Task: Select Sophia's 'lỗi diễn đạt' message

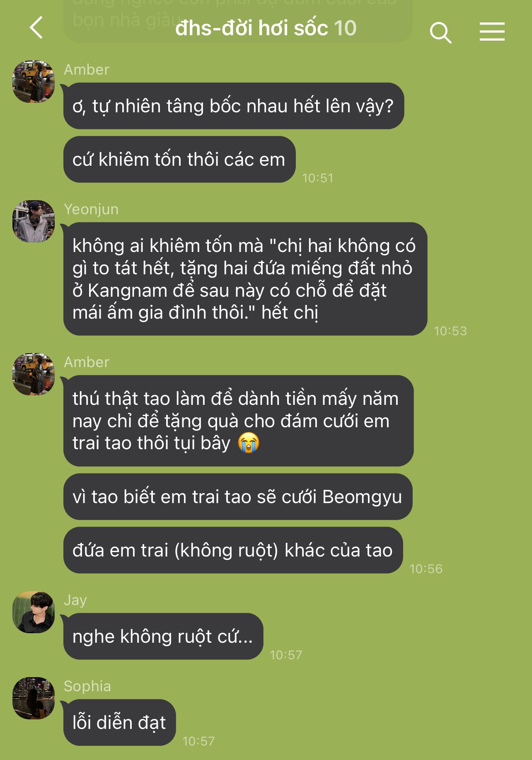Action: tap(120, 723)
